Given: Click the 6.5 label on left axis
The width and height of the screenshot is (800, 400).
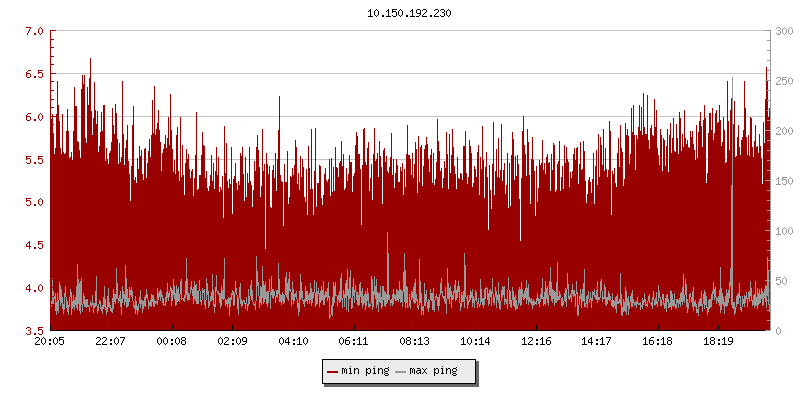Looking at the screenshot, I should (34, 74).
